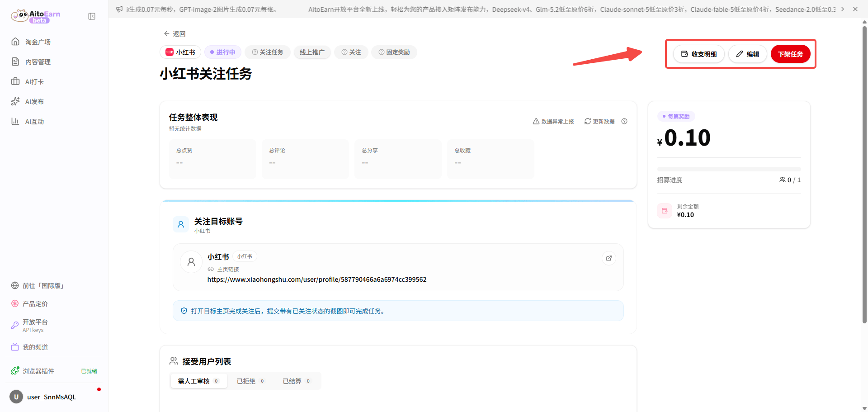868x412 pixels.
Task: Click the 总分享 stat card
Action: point(398,159)
